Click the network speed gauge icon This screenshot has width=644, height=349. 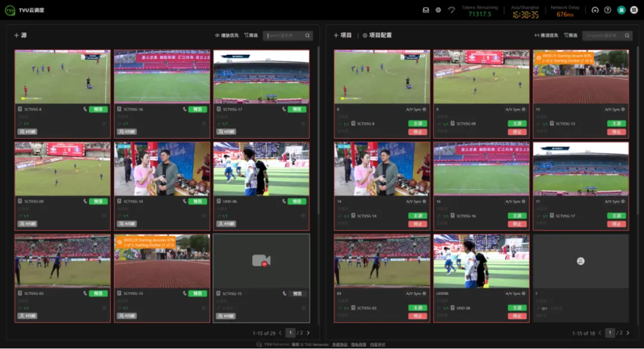coord(451,10)
